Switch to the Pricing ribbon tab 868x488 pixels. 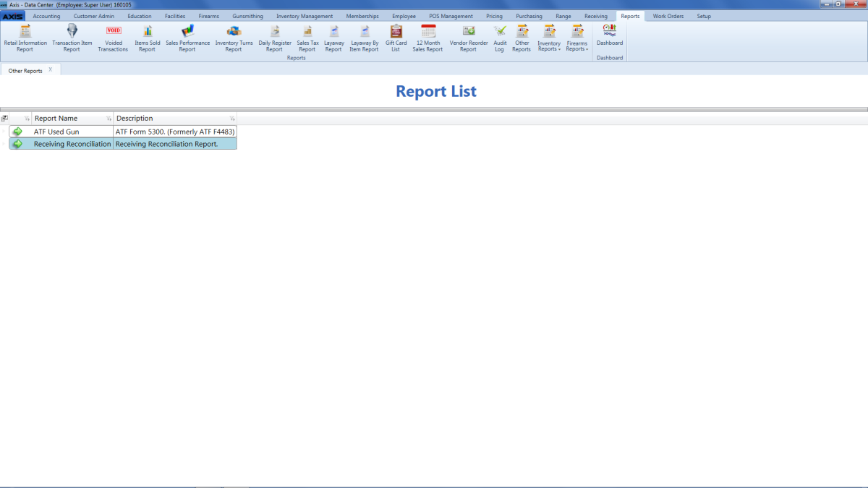click(495, 16)
